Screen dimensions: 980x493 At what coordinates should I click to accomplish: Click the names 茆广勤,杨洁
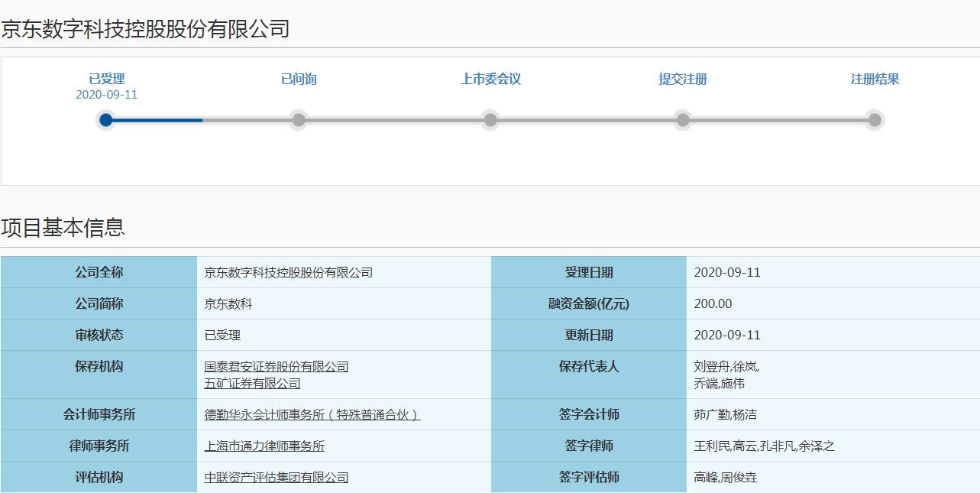[725, 415]
